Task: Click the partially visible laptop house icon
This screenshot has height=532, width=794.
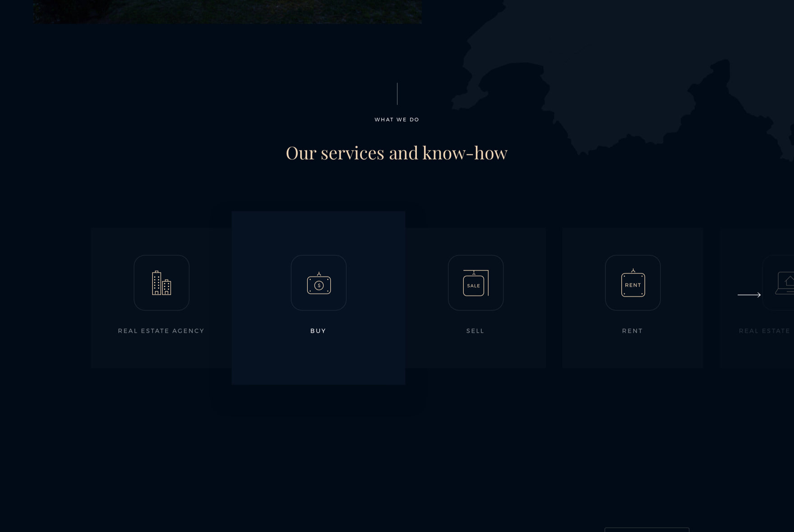Action: click(x=784, y=283)
